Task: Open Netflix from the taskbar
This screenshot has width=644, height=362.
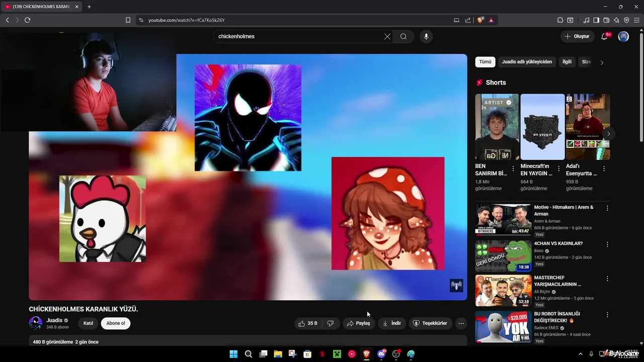Action: pyautogui.click(x=322, y=354)
